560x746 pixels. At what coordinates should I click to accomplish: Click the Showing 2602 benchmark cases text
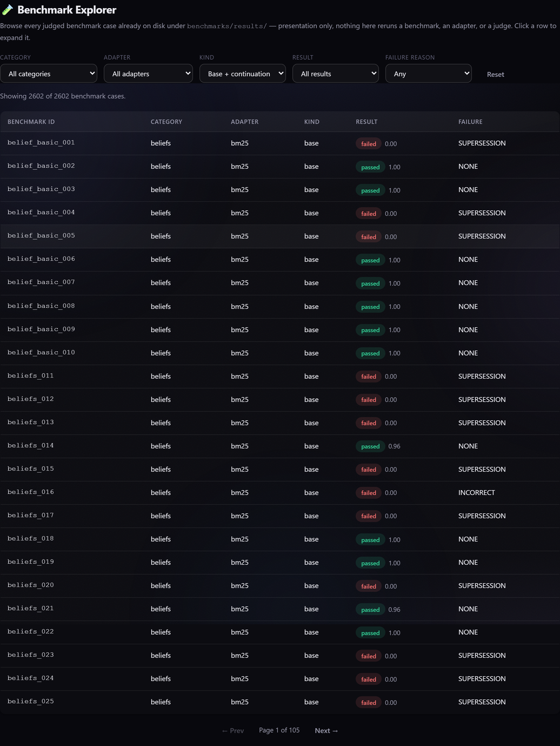tap(63, 96)
